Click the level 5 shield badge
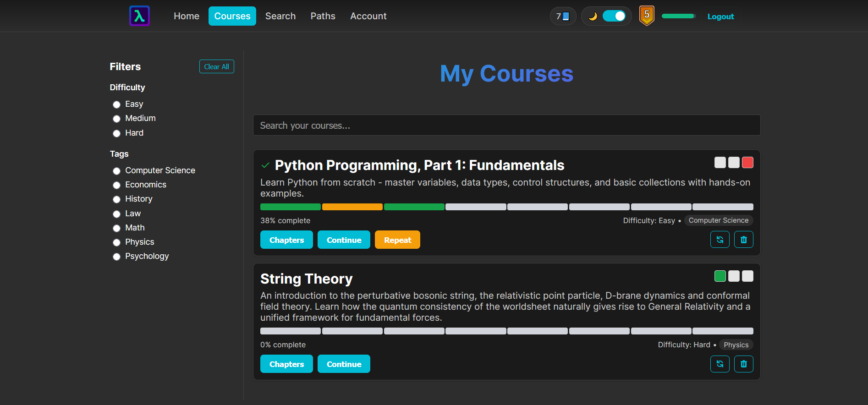Image resolution: width=868 pixels, height=405 pixels. (647, 16)
